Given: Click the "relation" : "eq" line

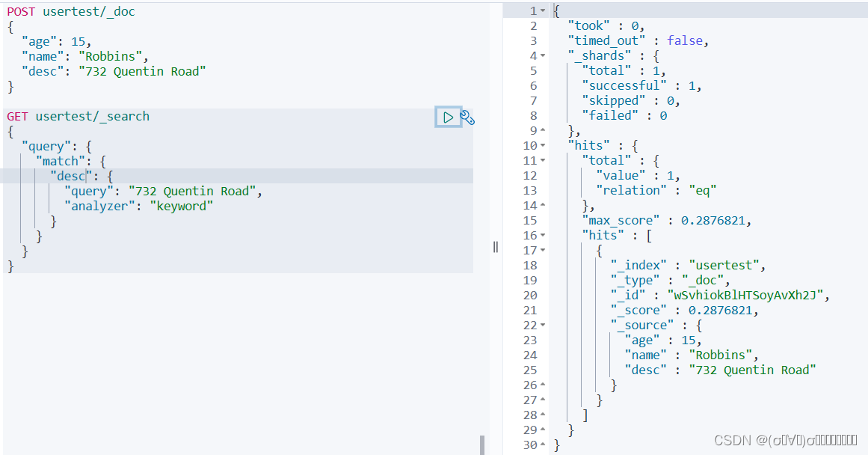Looking at the screenshot, I should tap(656, 191).
